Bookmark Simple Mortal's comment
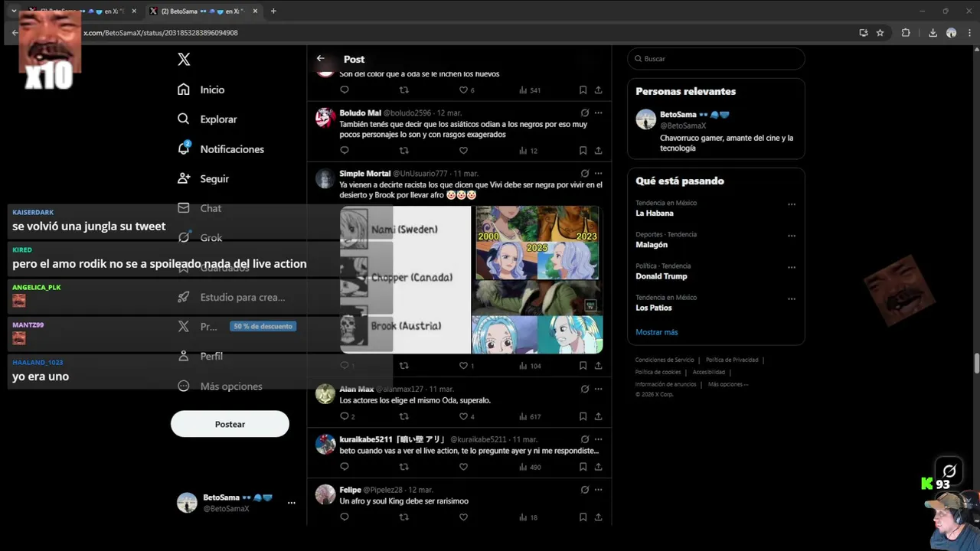The image size is (980, 551). coord(583,366)
